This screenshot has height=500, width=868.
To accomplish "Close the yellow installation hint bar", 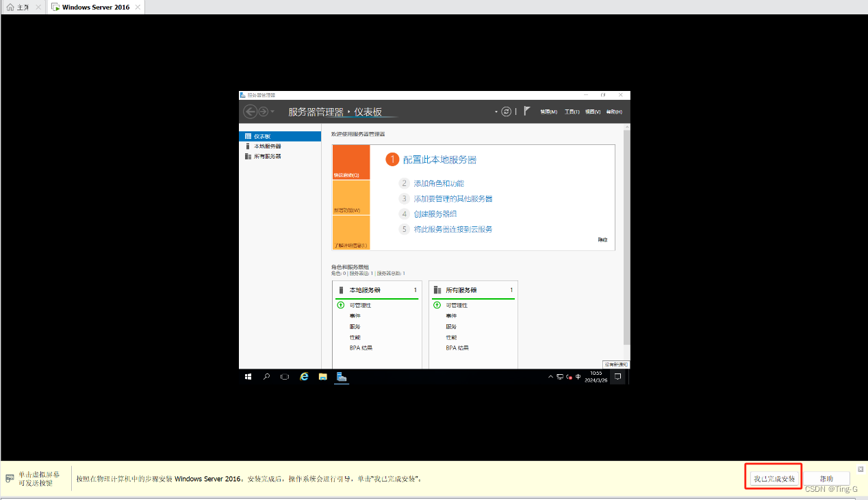I will coord(860,469).
